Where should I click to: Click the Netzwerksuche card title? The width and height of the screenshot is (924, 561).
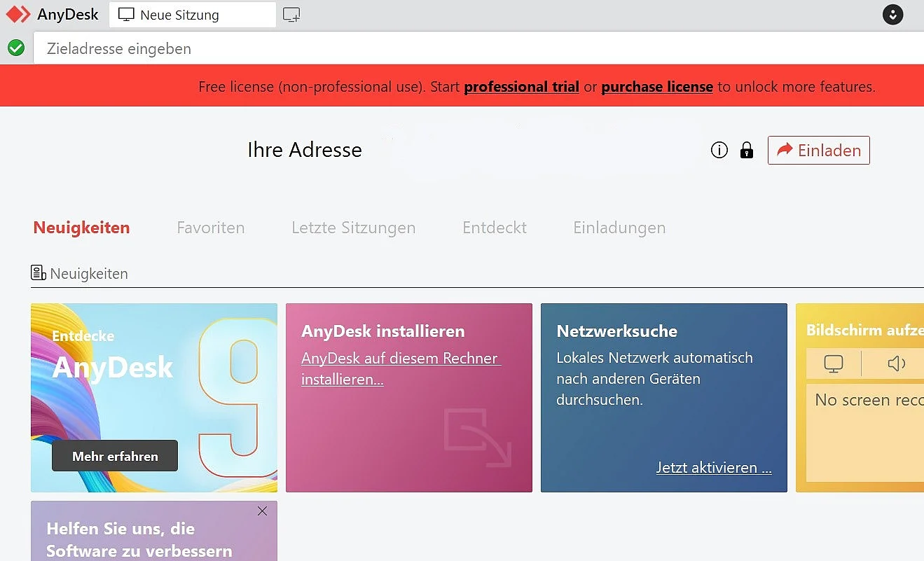[617, 331]
